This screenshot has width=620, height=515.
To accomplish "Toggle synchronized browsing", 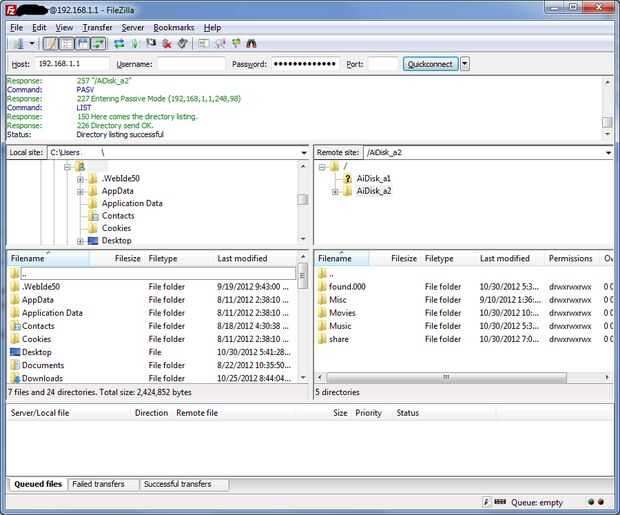I will tap(236, 43).
